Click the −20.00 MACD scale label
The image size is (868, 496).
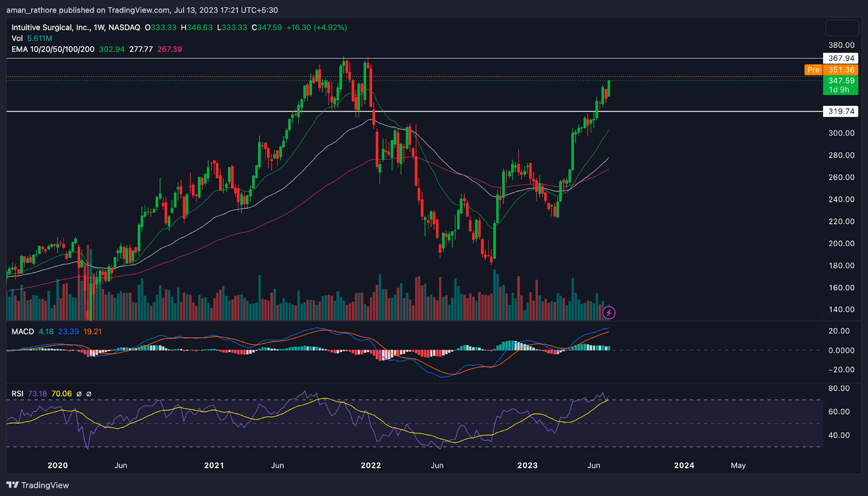[841, 370]
